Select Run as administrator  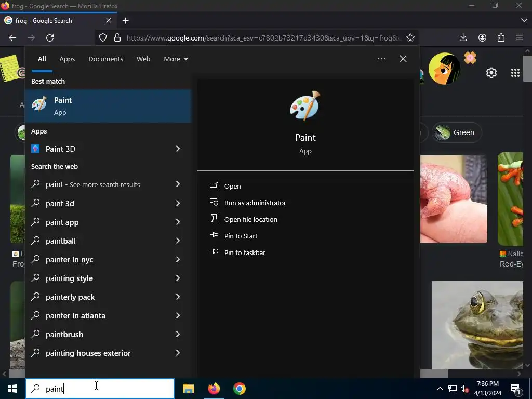point(255,203)
